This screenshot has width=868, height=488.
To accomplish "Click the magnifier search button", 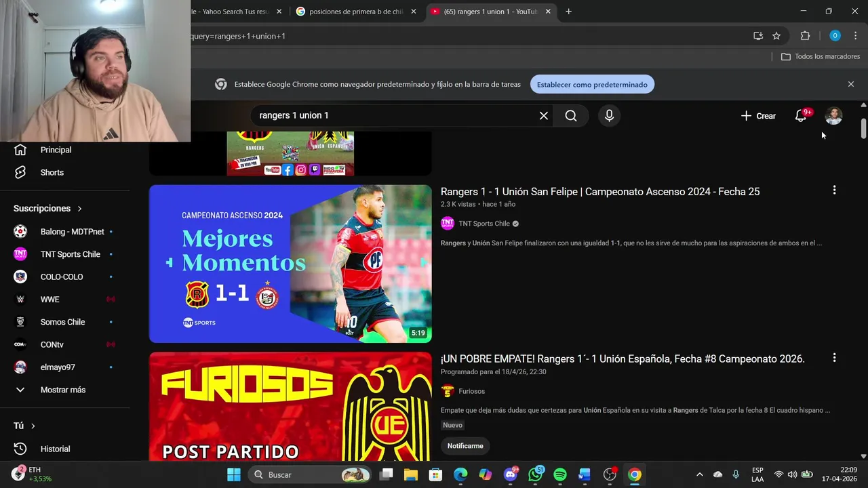I will pyautogui.click(x=571, y=116).
